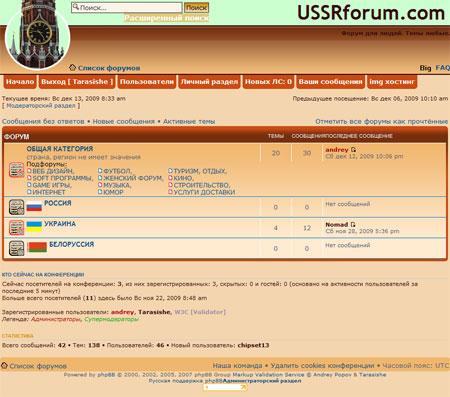450x397 pixels.
Task: Focus the Поиск search input field
Action: point(127,7)
